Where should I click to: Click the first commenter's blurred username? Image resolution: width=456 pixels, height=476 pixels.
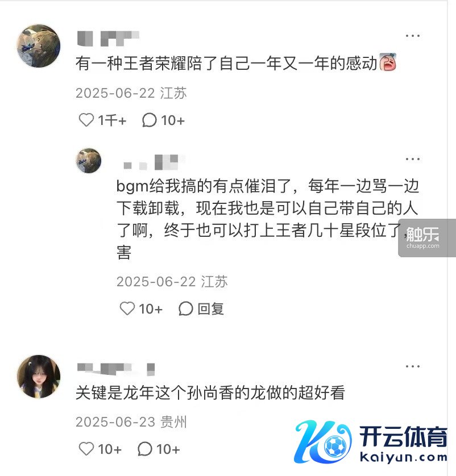click(108, 39)
